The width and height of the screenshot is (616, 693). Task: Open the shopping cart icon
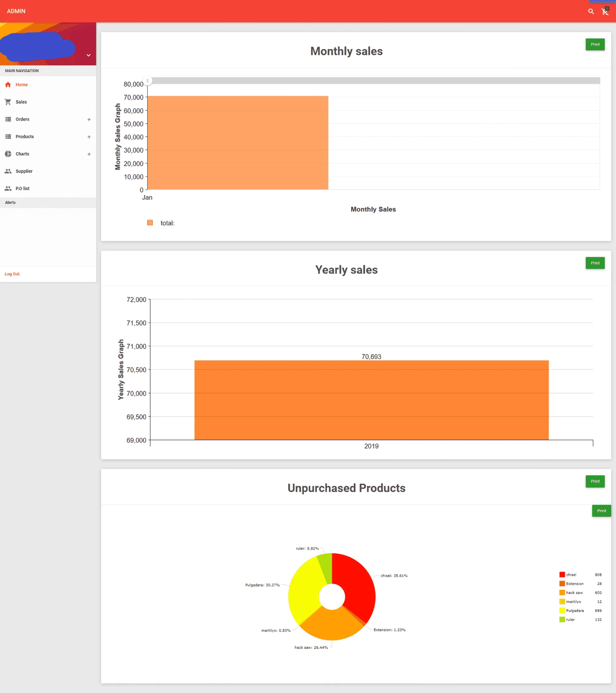click(605, 11)
